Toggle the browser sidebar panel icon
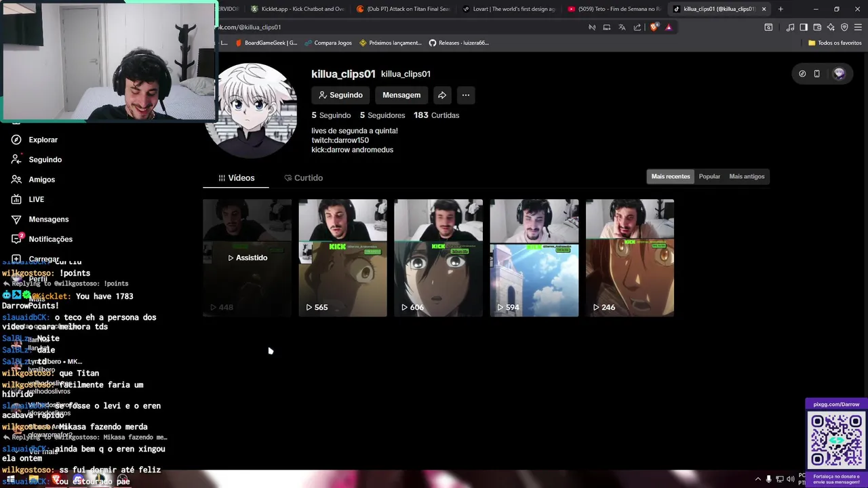This screenshot has width=868, height=488. tap(804, 27)
